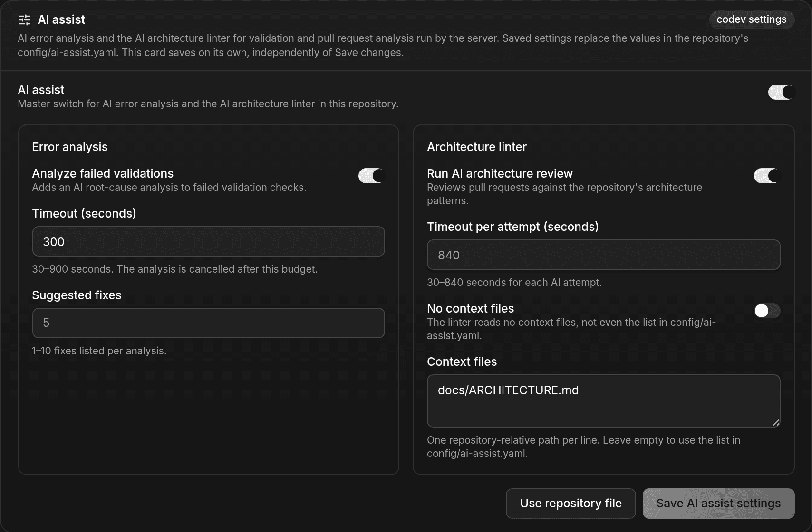
Task: Click the hint '1–10 fixes listed per analysis.'
Action: (x=99, y=351)
